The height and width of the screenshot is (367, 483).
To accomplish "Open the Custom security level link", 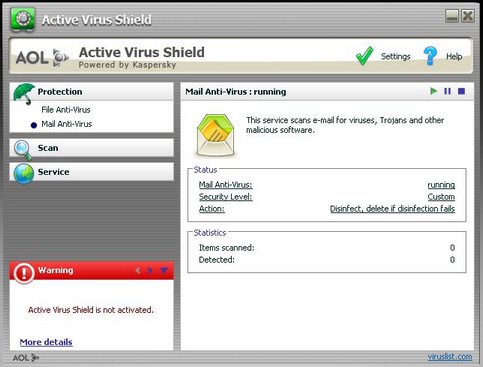I will coord(441,197).
